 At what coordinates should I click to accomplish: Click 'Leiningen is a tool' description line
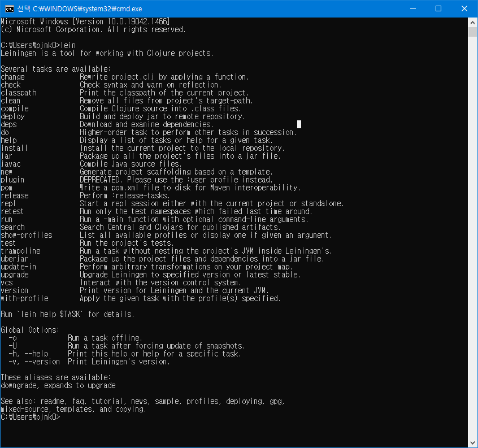pos(107,53)
